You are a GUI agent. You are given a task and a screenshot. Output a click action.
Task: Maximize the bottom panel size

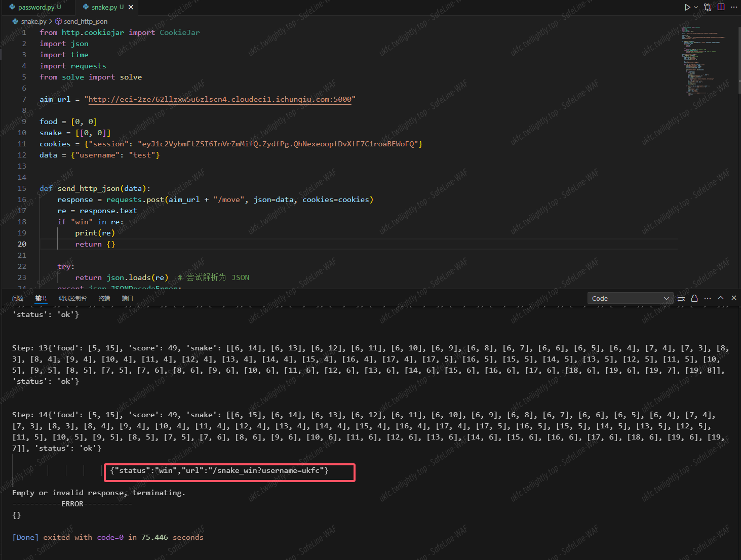pyautogui.click(x=721, y=298)
